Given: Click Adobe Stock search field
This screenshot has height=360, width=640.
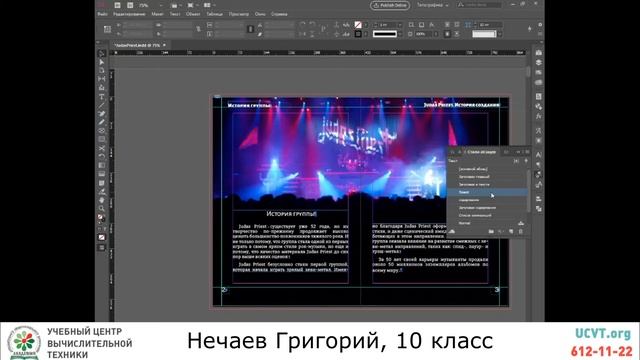Looking at the screenshot, I should (x=480, y=5).
